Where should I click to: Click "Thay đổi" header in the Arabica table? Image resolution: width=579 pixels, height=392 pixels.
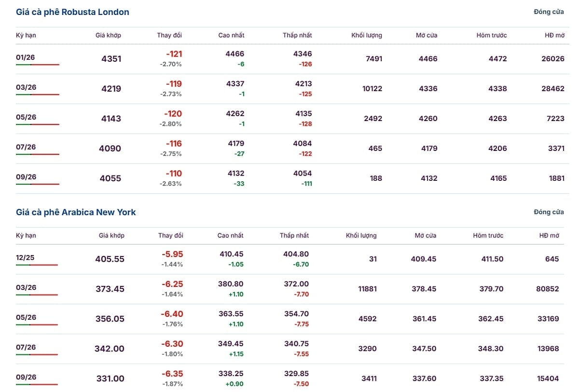(x=171, y=236)
